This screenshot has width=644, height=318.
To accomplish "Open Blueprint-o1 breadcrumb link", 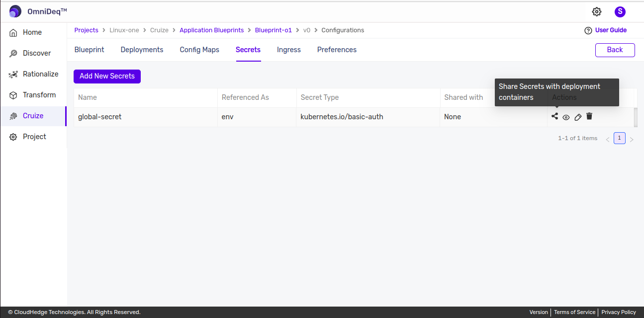I will click(x=274, y=30).
